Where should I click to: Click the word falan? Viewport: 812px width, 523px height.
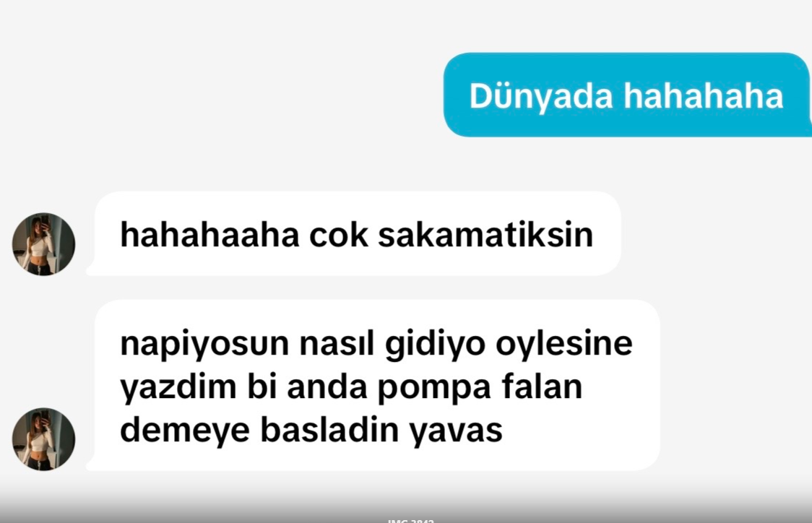tap(542, 386)
